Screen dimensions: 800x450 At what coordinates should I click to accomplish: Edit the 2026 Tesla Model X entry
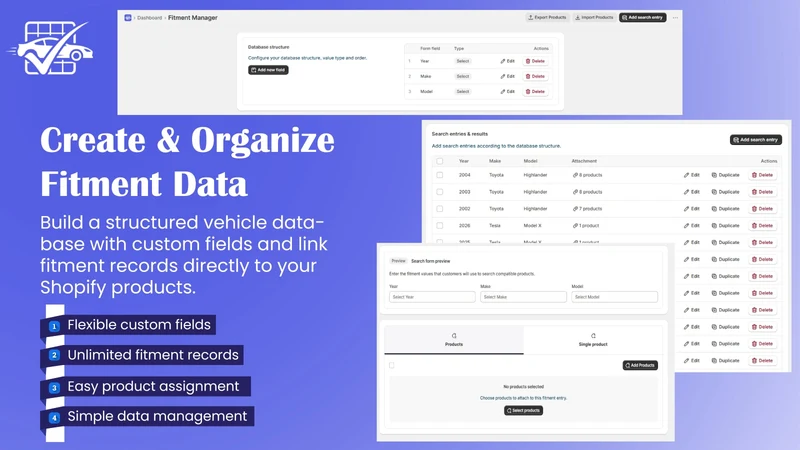[692, 226]
